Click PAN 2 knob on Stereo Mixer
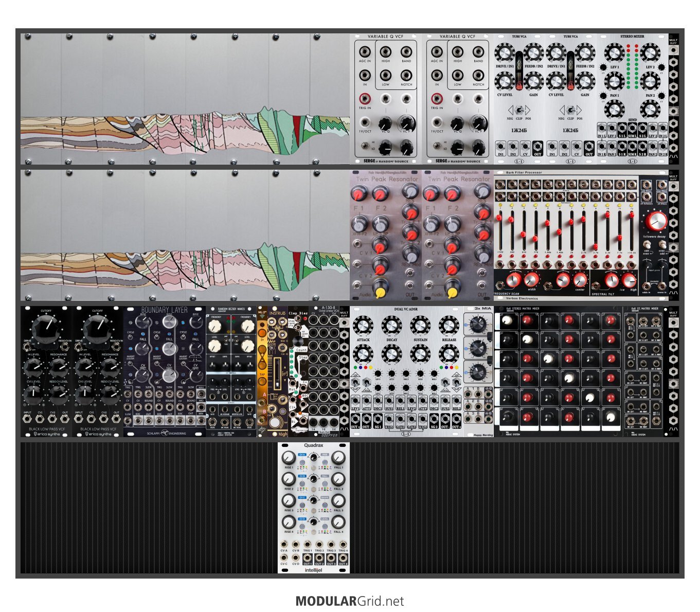The image size is (700, 612). tap(650, 81)
